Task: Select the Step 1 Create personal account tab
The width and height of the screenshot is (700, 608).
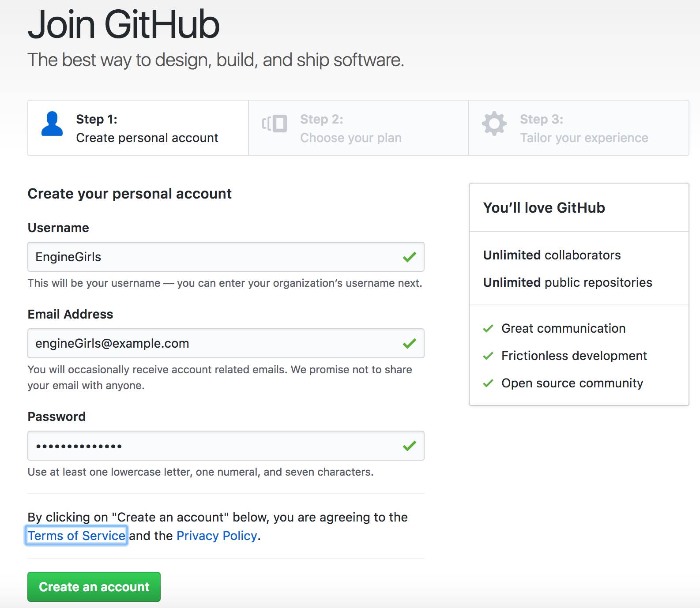Action: point(138,128)
